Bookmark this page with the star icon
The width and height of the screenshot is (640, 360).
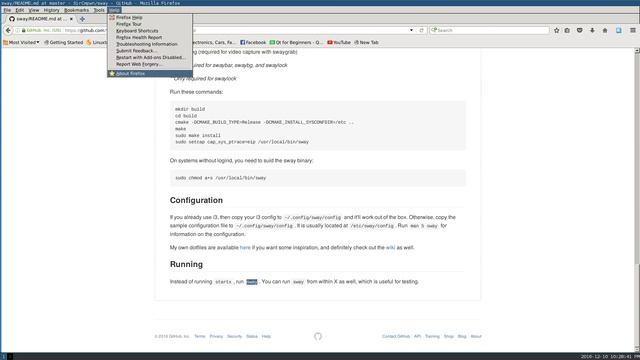pyautogui.click(x=556, y=30)
